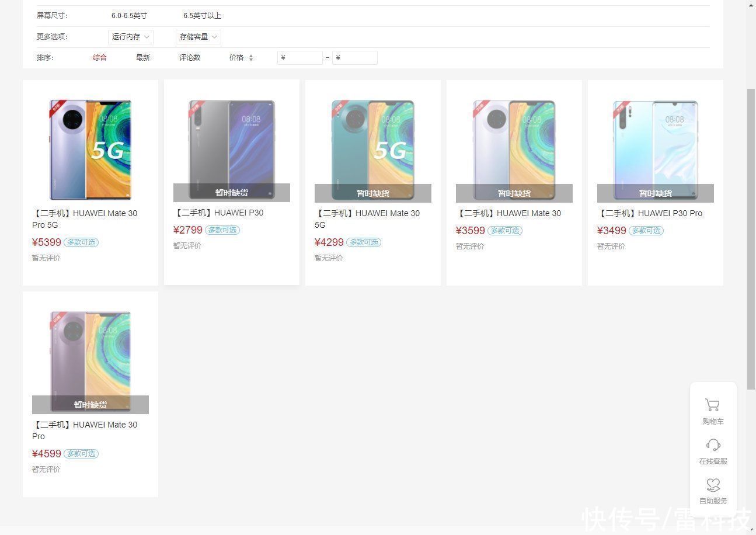Click the price sort arrows next to 价格

[250, 57]
